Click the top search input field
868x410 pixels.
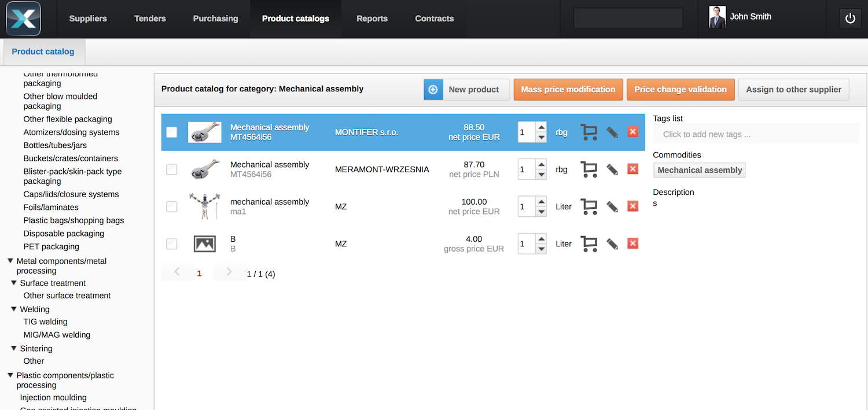tap(628, 18)
